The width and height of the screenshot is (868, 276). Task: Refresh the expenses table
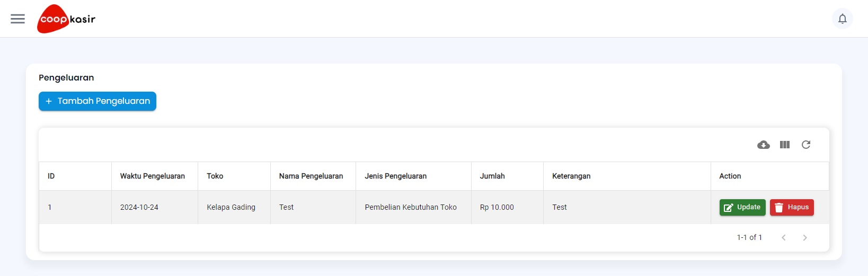[x=806, y=145]
